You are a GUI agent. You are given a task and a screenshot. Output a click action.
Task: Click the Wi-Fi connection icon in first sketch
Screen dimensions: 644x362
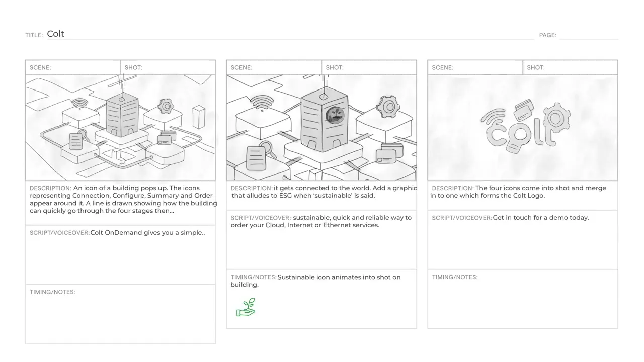coord(78,104)
